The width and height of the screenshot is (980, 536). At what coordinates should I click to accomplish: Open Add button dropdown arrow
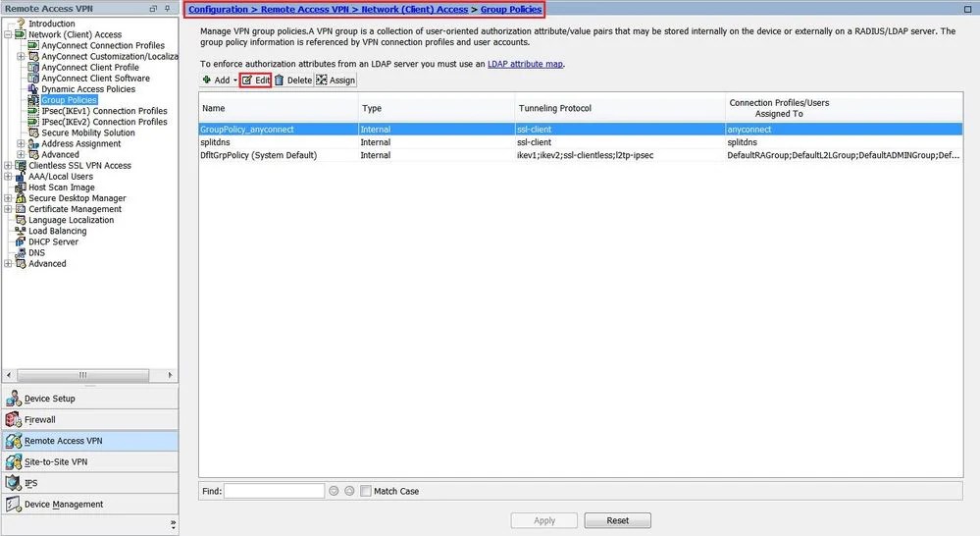(x=235, y=80)
